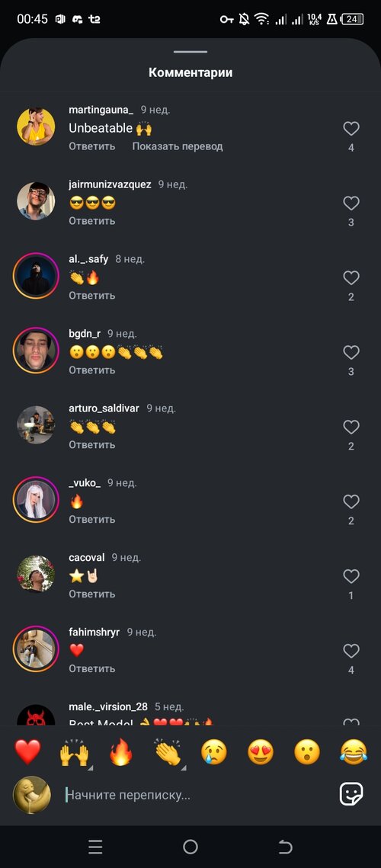Open the sticker/GIF picker icon

pos(351,794)
